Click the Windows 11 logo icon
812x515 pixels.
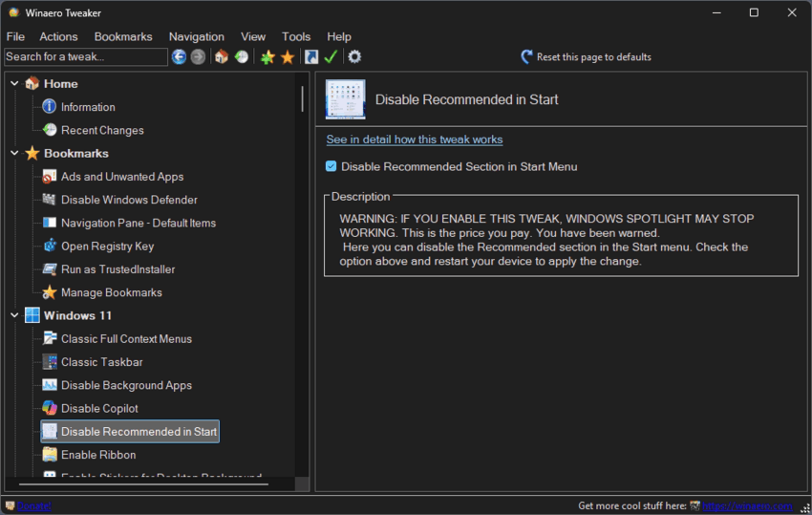point(32,315)
